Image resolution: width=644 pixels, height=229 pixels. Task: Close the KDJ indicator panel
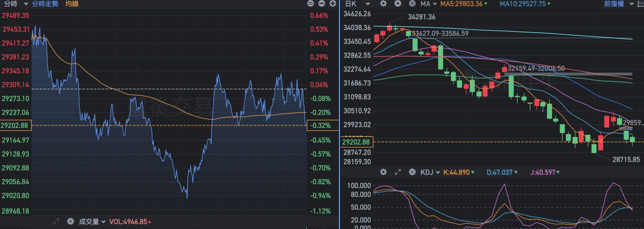point(412,172)
